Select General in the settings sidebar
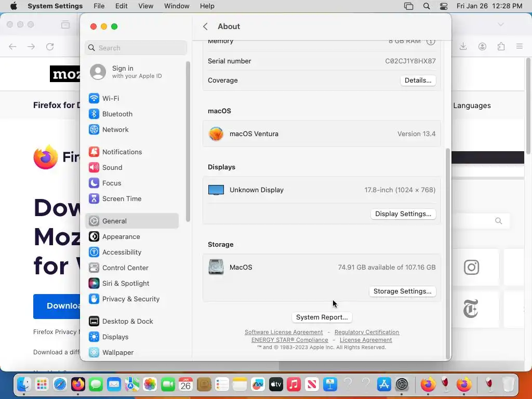 (132, 221)
